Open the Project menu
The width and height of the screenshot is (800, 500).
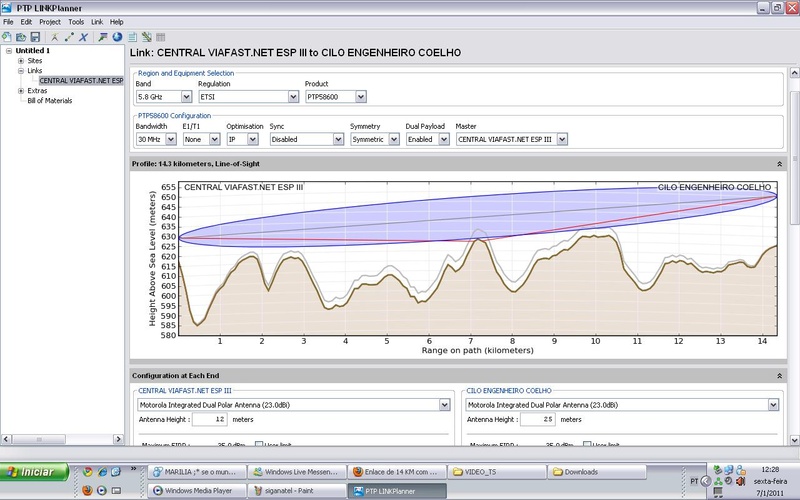[x=50, y=21]
